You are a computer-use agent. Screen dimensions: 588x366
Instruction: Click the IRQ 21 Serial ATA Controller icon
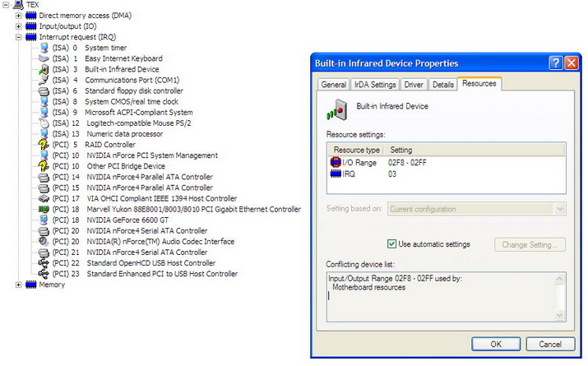[44, 252]
